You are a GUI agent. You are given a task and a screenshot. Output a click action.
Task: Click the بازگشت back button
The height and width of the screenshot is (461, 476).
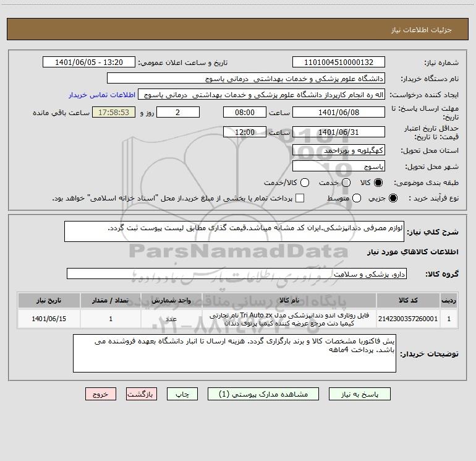pos(142,394)
